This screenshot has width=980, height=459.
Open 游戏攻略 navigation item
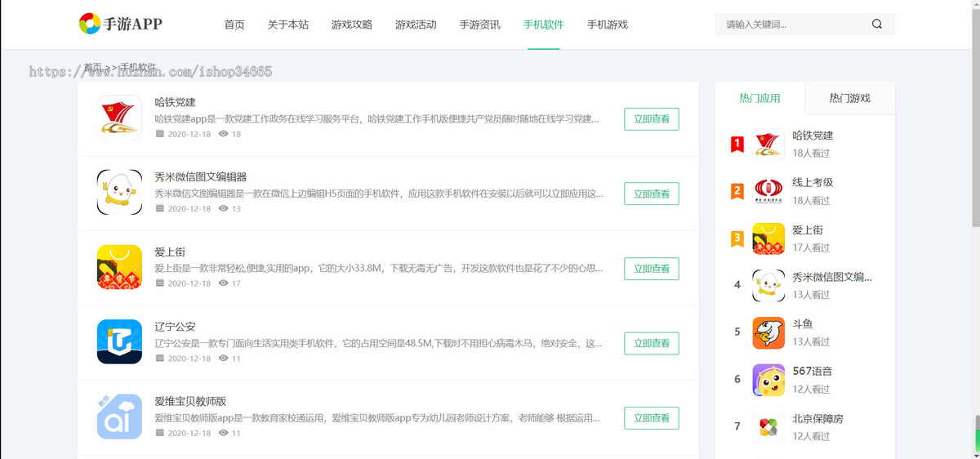352,25
